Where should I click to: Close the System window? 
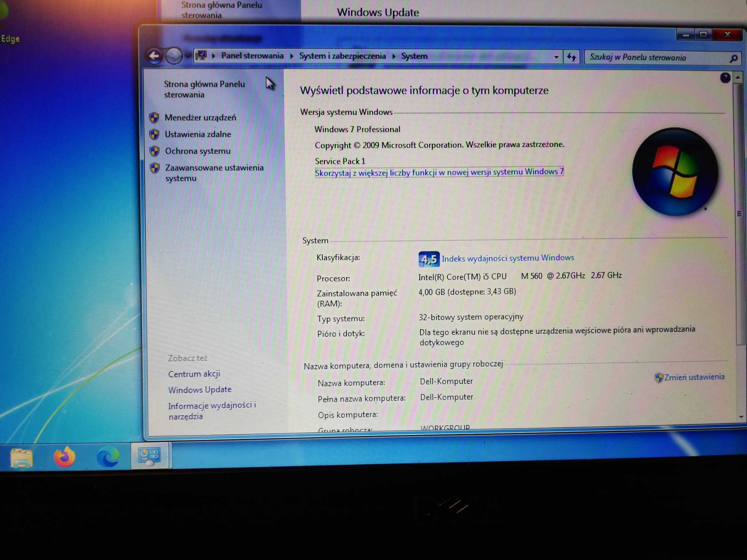pyautogui.click(x=728, y=35)
